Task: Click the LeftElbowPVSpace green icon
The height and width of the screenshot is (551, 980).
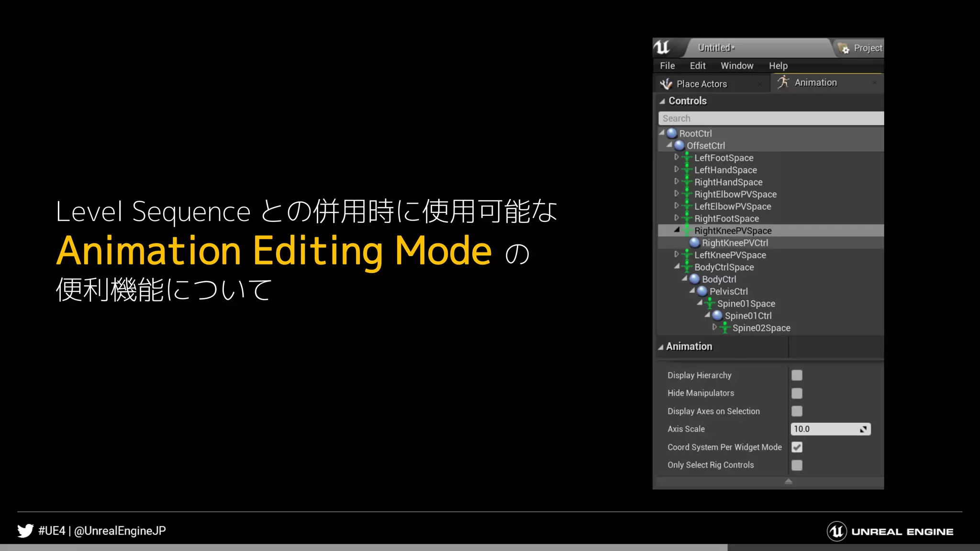Action: [x=687, y=206]
